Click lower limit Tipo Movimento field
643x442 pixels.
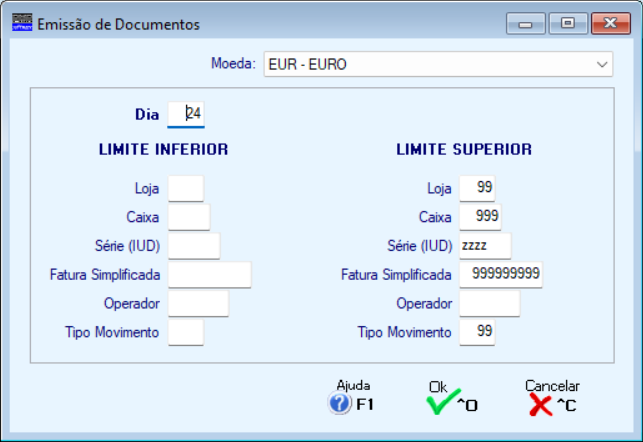point(186,332)
